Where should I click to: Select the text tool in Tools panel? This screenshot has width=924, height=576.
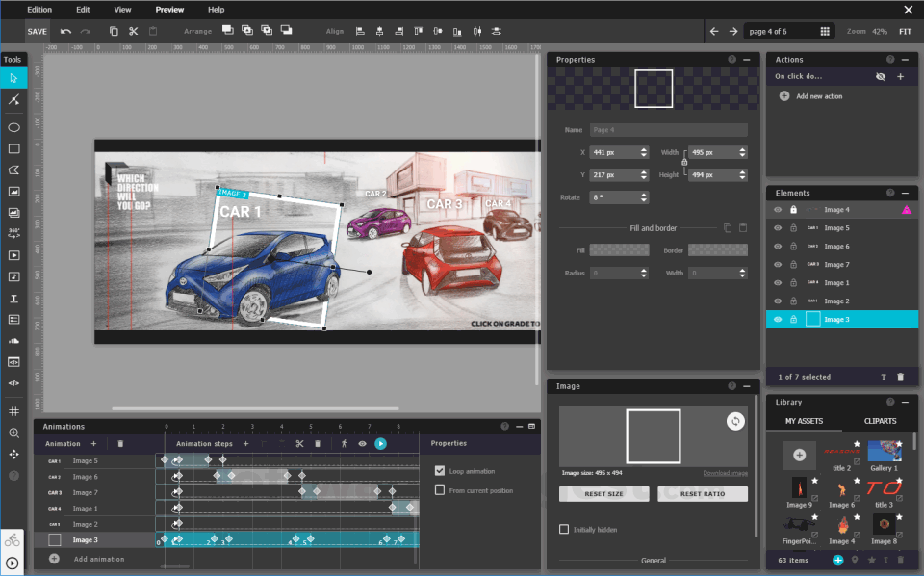coord(14,298)
